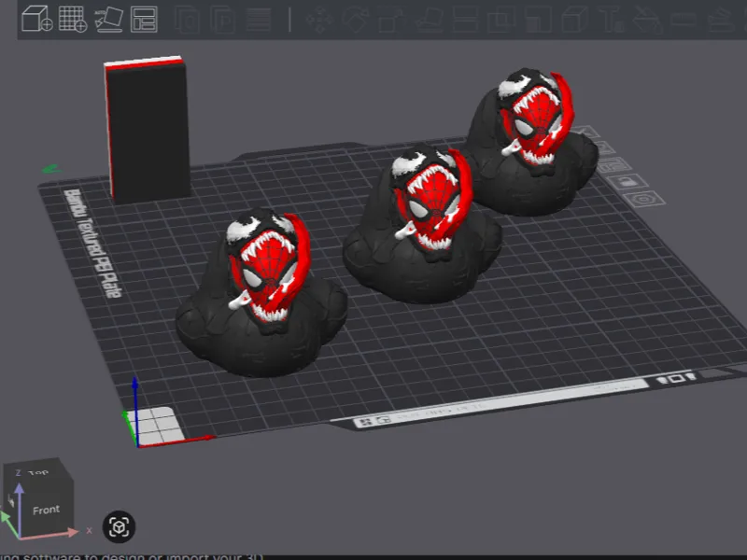Open plate settings gear icon on plate edge

pos(643,199)
